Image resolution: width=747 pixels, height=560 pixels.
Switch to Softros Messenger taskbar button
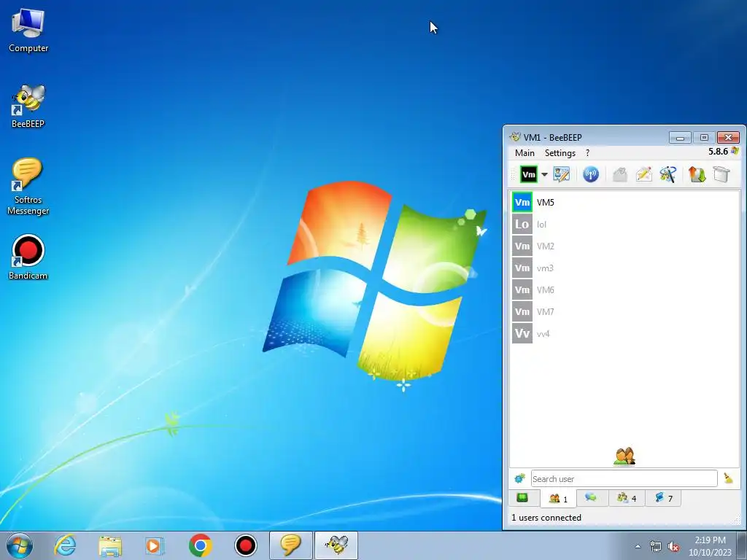(x=290, y=545)
